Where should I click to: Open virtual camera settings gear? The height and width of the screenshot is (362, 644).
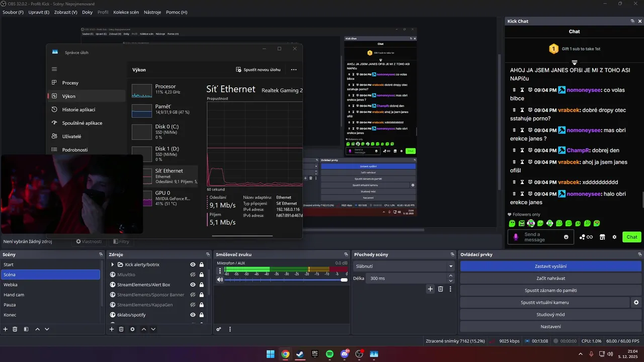pos(636,302)
